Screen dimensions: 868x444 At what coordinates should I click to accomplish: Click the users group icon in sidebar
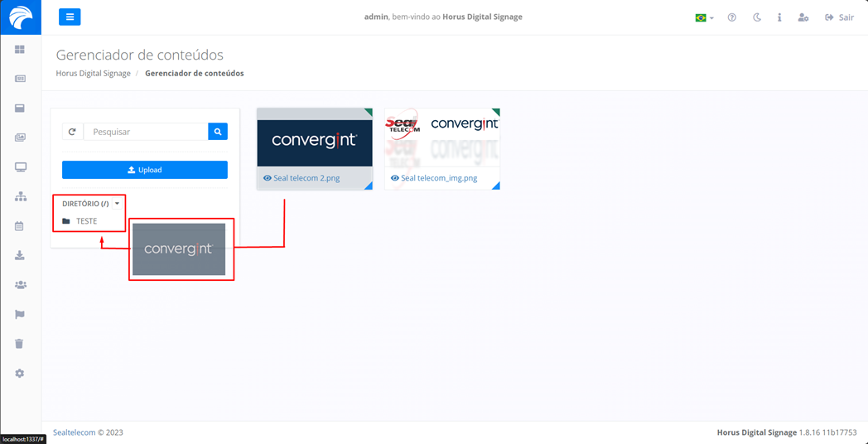20,285
